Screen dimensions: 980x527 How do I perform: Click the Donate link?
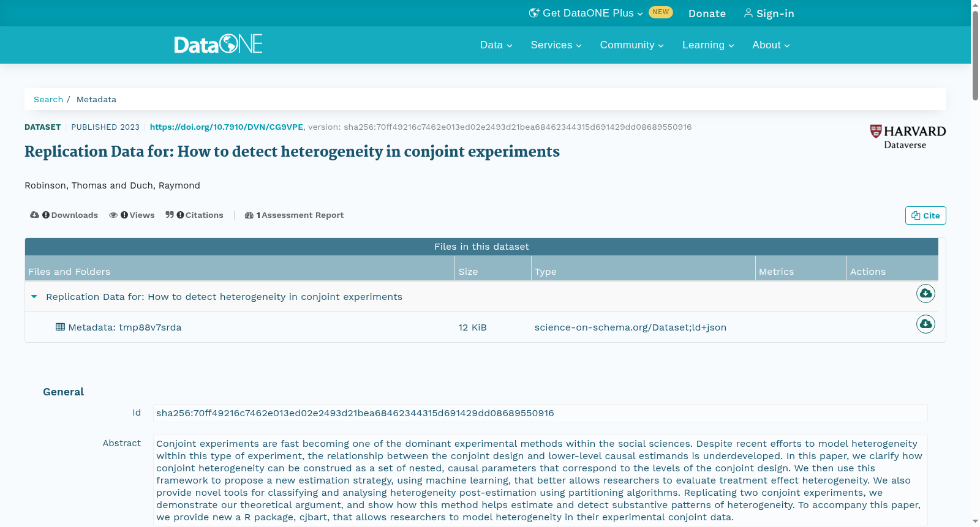pos(707,13)
